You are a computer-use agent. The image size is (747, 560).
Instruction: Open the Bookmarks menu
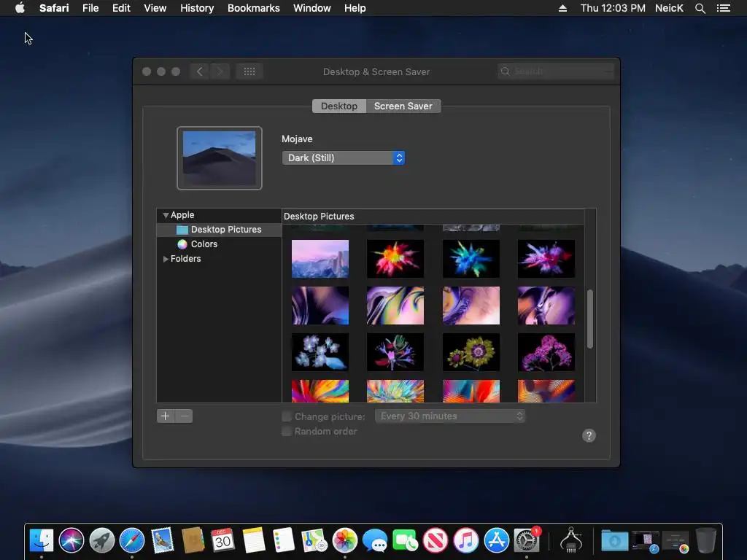click(253, 8)
